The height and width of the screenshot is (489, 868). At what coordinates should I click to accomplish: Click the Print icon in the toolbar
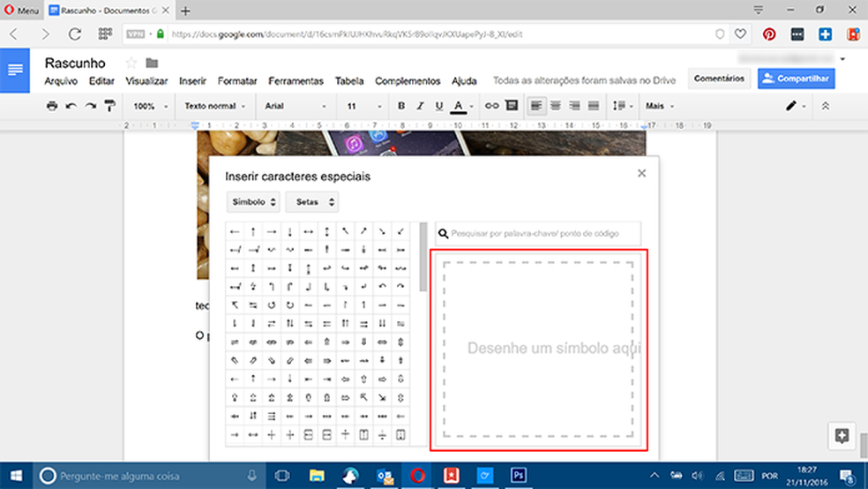click(x=52, y=106)
